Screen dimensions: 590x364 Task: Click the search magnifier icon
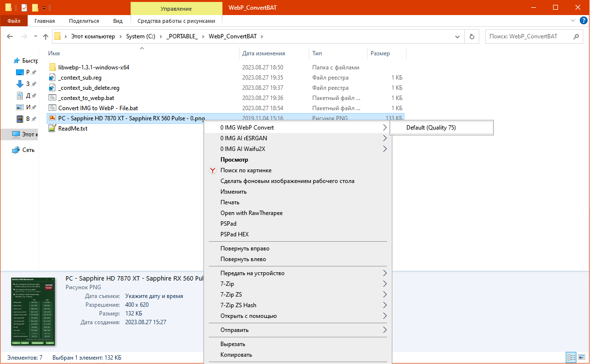[576, 36]
